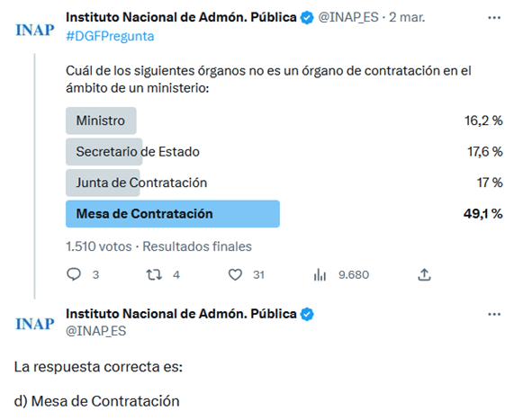Viewport: 514px width, 420px height.
Task: Click the 2 mar. tweet date
Action: (x=407, y=17)
